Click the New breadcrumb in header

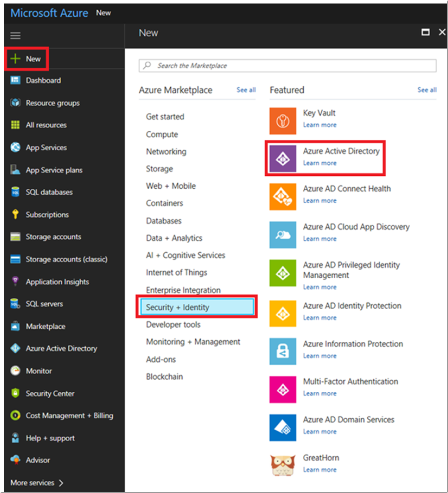click(103, 13)
